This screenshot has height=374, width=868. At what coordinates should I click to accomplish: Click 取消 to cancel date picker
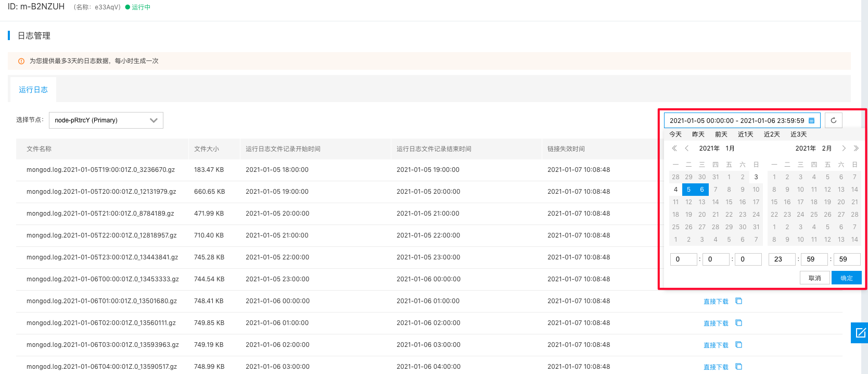814,278
